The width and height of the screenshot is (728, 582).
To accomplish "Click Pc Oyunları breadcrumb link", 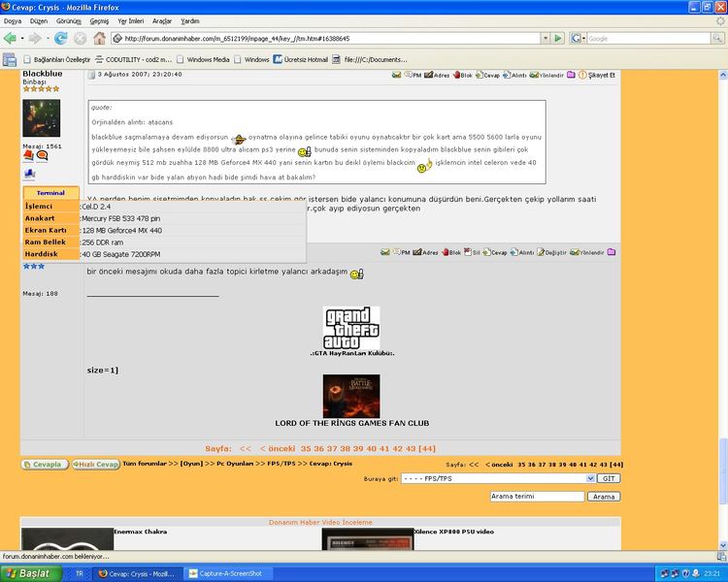I will (235, 464).
